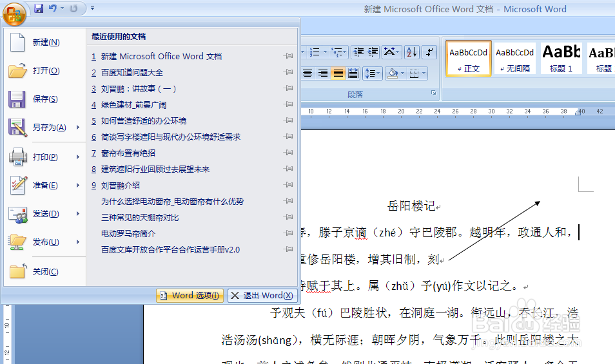Open the shading color dropdown arrow

point(402,73)
